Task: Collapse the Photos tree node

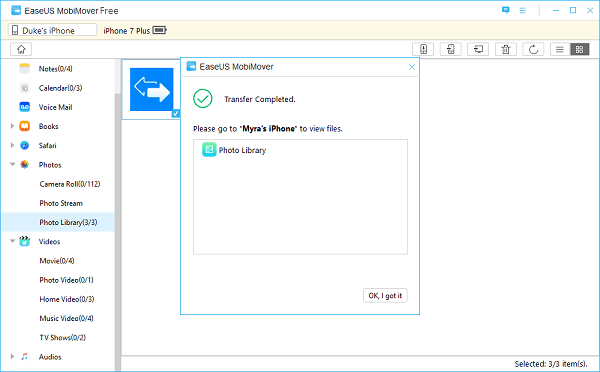Action: click(x=12, y=164)
